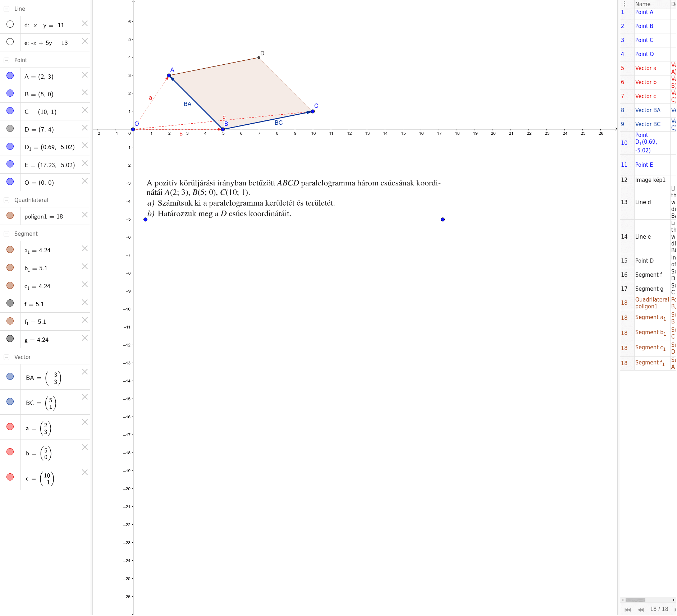
Task: Click algebra entry 'E = (17.23, -5.02)'
Action: 50,165
